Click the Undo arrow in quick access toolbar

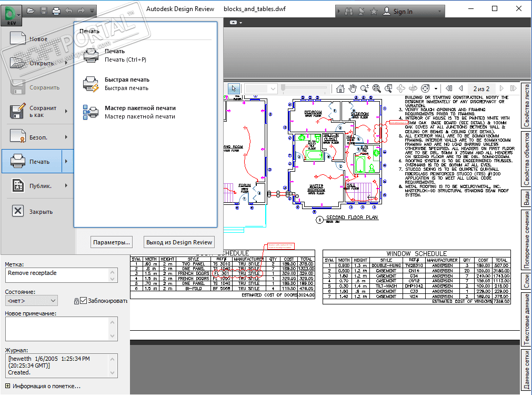tap(68, 11)
